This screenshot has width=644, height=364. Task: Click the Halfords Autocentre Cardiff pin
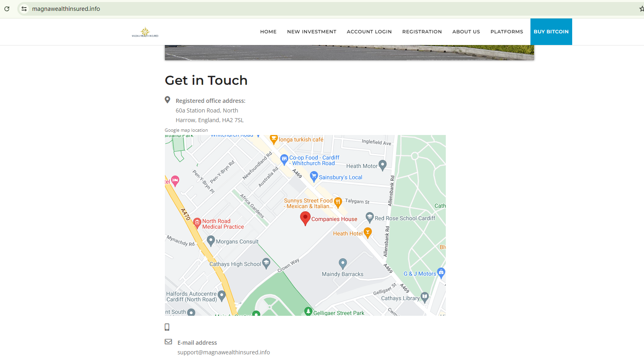pyautogui.click(x=221, y=296)
